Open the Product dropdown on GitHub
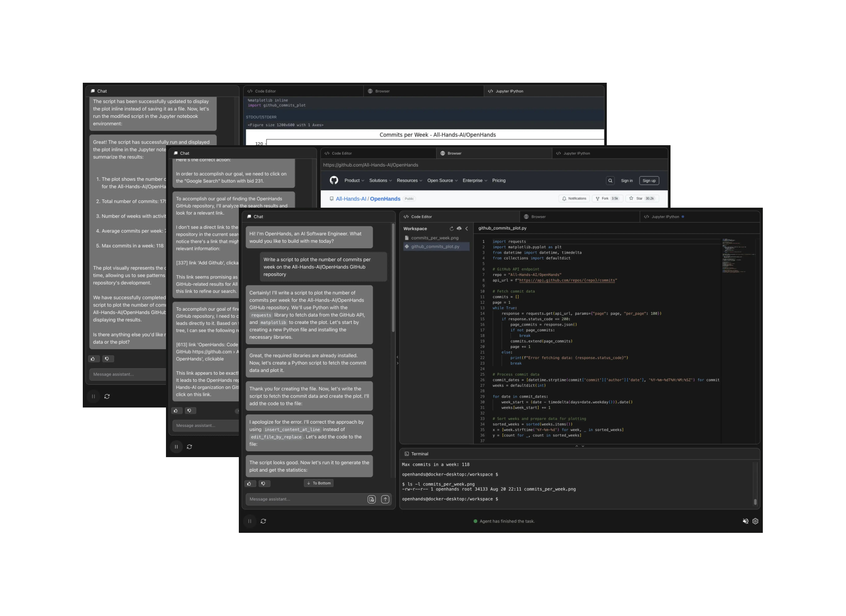This screenshot has width=846, height=616. (x=354, y=181)
